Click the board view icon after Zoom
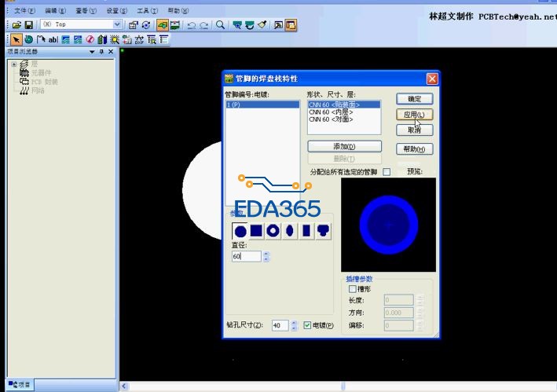This screenshot has height=392, width=557. 237,25
